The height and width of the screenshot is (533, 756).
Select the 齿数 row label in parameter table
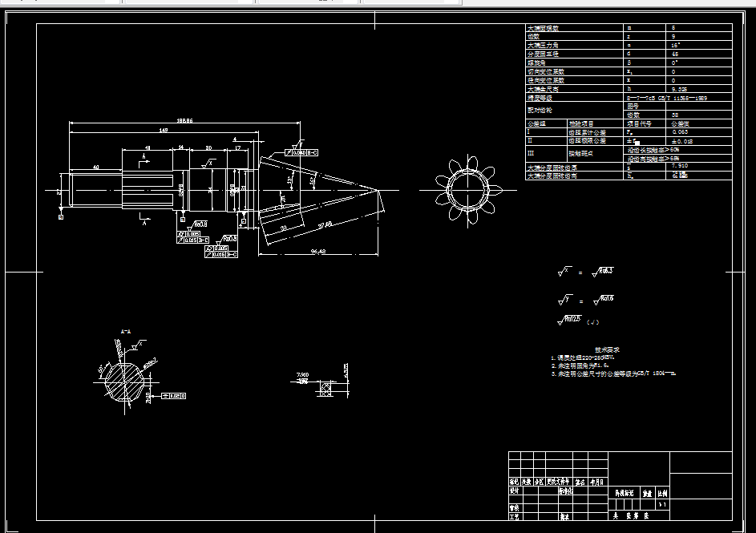pos(533,37)
